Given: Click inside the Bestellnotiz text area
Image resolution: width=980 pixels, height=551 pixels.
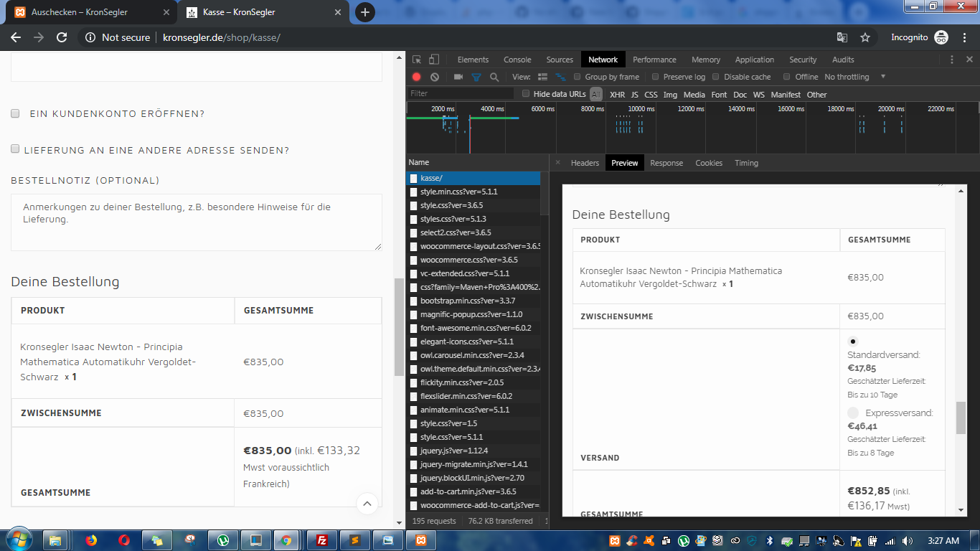Looking at the screenshot, I should 197,222.
